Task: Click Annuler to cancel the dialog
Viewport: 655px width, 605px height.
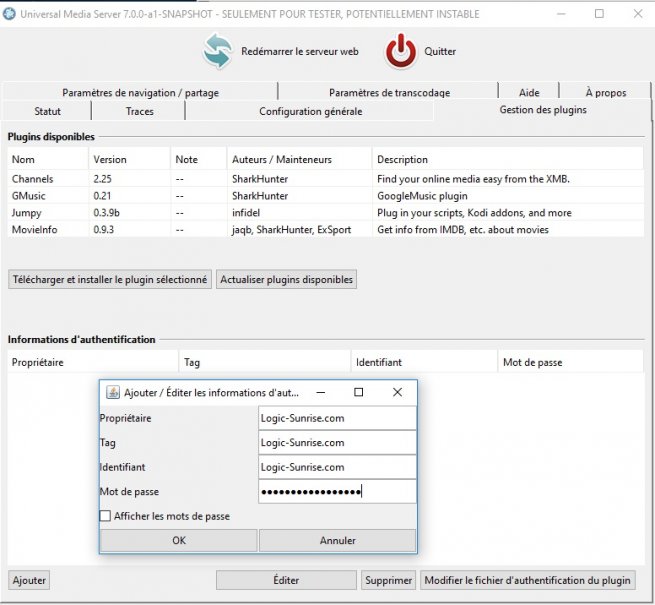Action: pyautogui.click(x=337, y=540)
